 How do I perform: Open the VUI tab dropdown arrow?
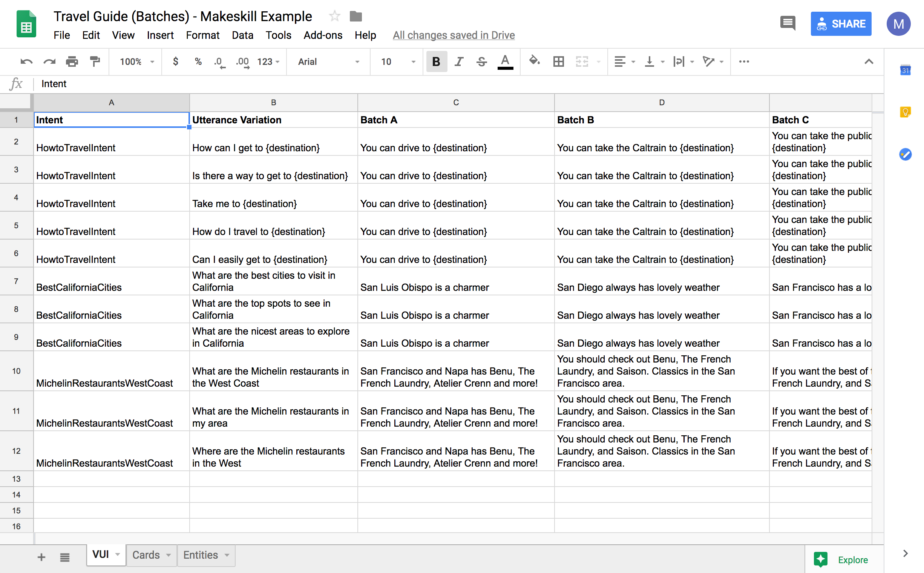pos(118,555)
